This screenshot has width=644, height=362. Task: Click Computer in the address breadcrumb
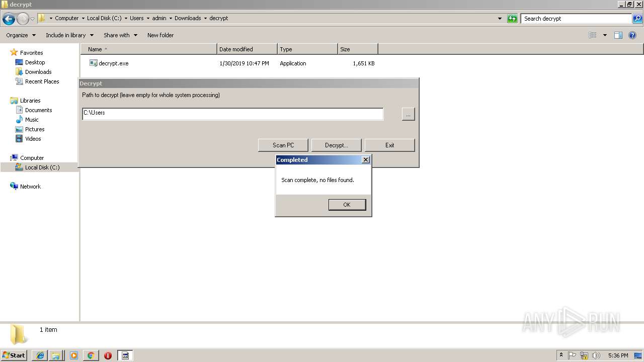(67, 18)
